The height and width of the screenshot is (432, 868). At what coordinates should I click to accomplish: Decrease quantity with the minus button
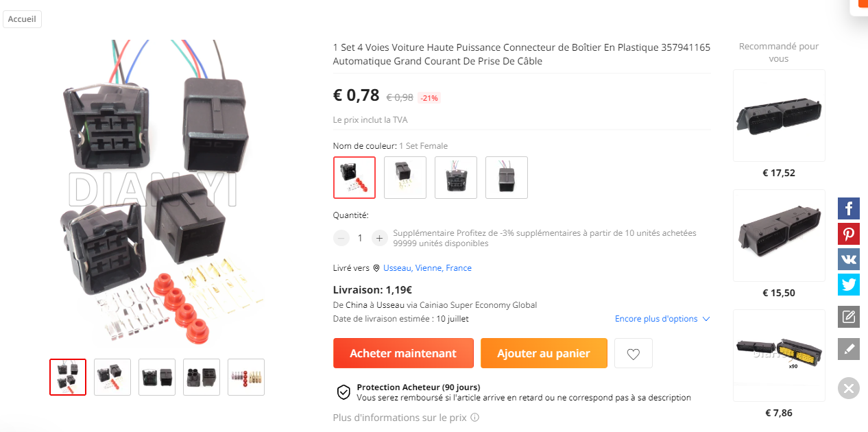click(341, 238)
